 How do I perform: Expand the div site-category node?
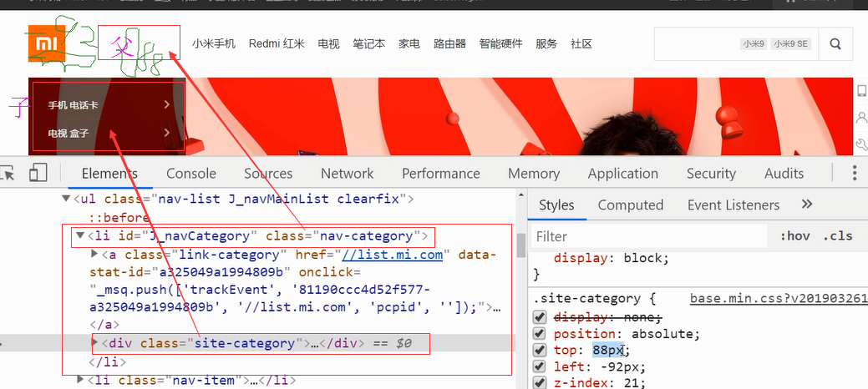click(94, 343)
